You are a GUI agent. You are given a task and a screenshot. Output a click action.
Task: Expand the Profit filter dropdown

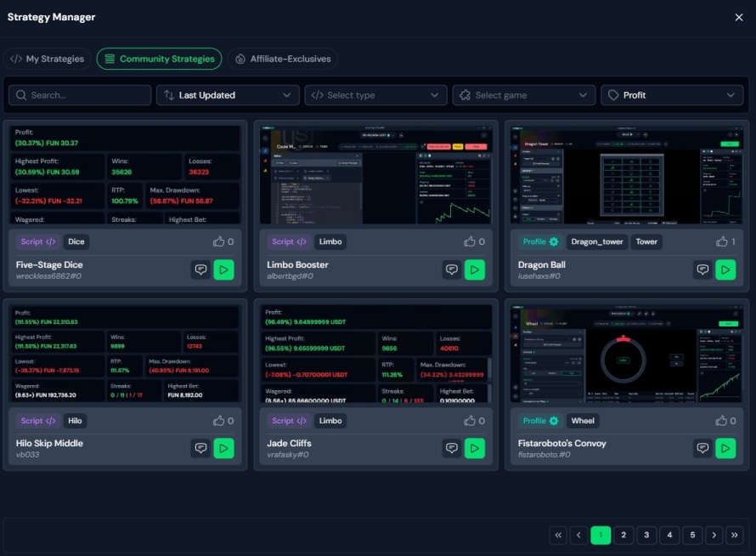[671, 95]
